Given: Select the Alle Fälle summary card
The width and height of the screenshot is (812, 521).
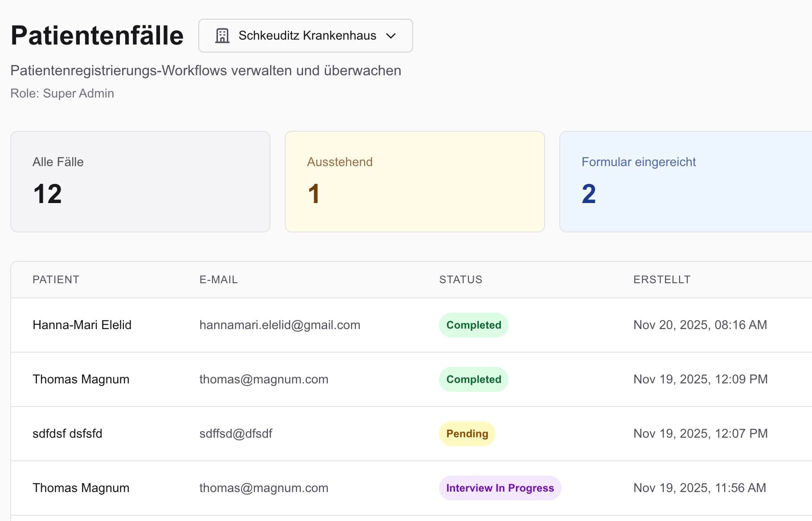Looking at the screenshot, I should coord(140,181).
